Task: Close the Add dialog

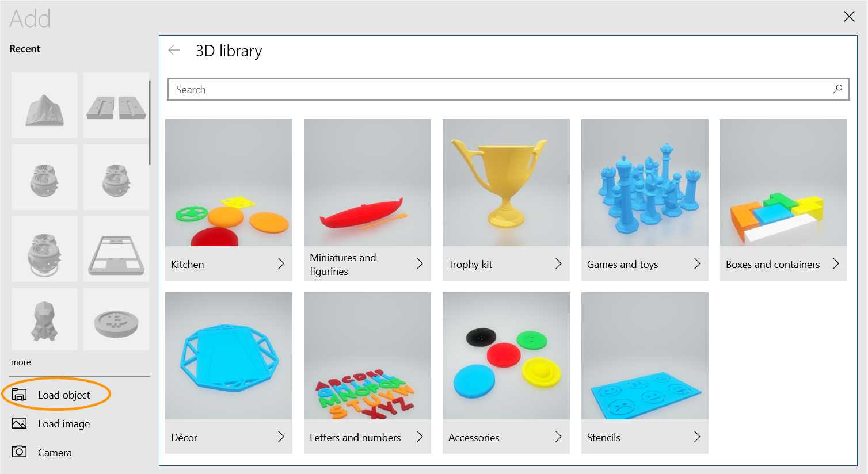Action: pyautogui.click(x=849, y=17)
